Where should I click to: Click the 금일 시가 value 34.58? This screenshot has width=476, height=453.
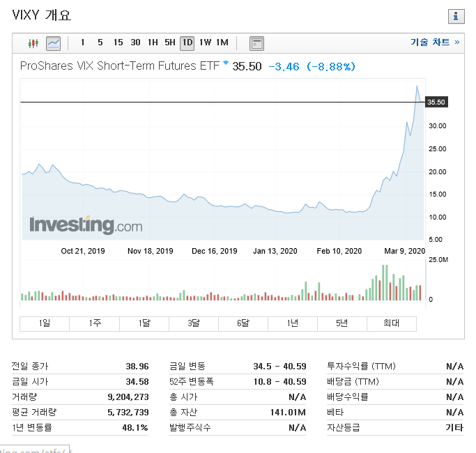137,382
